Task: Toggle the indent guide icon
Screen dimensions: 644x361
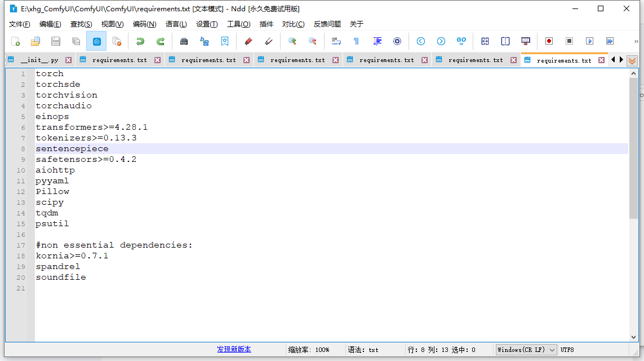Action: (x=377, y=41)
